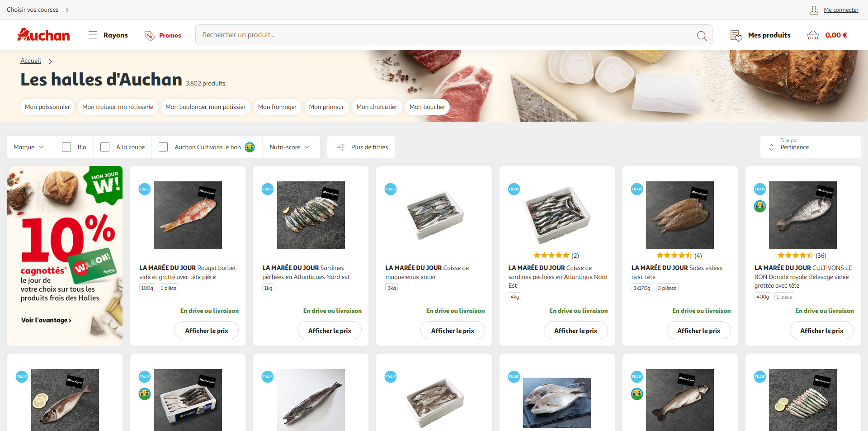Image resolution: width=868 pixels, height=431 pixels.
Task: Select Mon traiteur, ma rôtisserie tab
Action: (118, 107)
